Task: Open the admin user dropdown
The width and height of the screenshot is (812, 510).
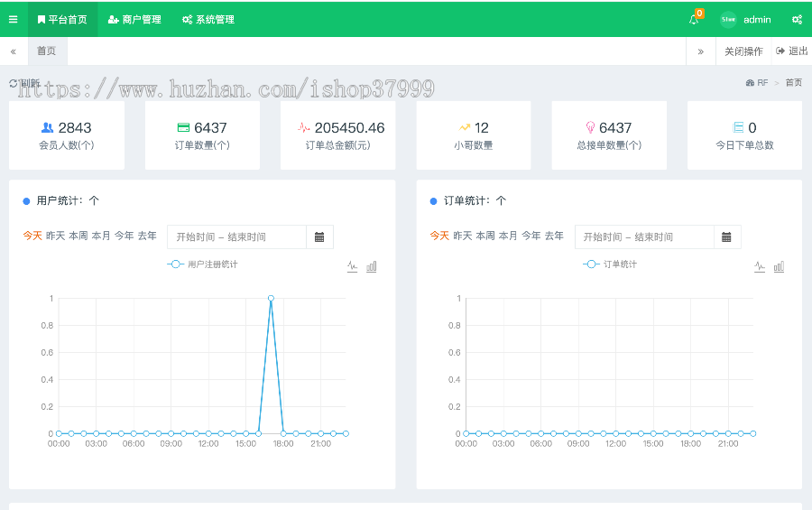Action: click(x=757, y=19)
